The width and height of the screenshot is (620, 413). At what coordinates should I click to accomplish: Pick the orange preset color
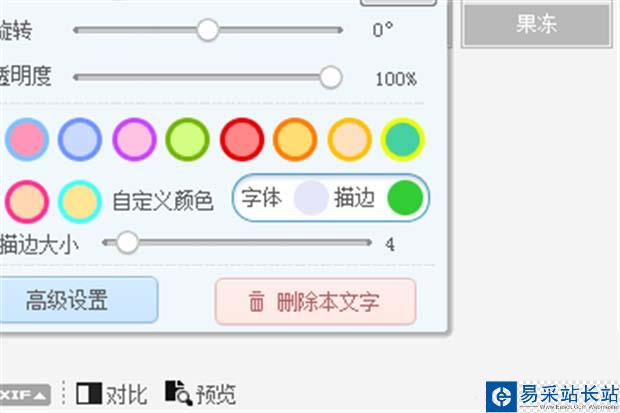tap(295, 139)
